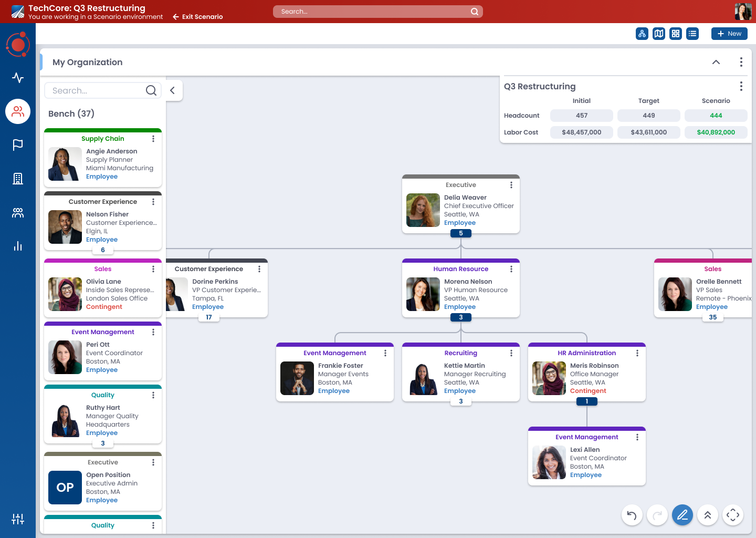The width and height of the screenshot is (756, 538).
Task: Toggle the pencil edit mode button
Action: (682, 515)
